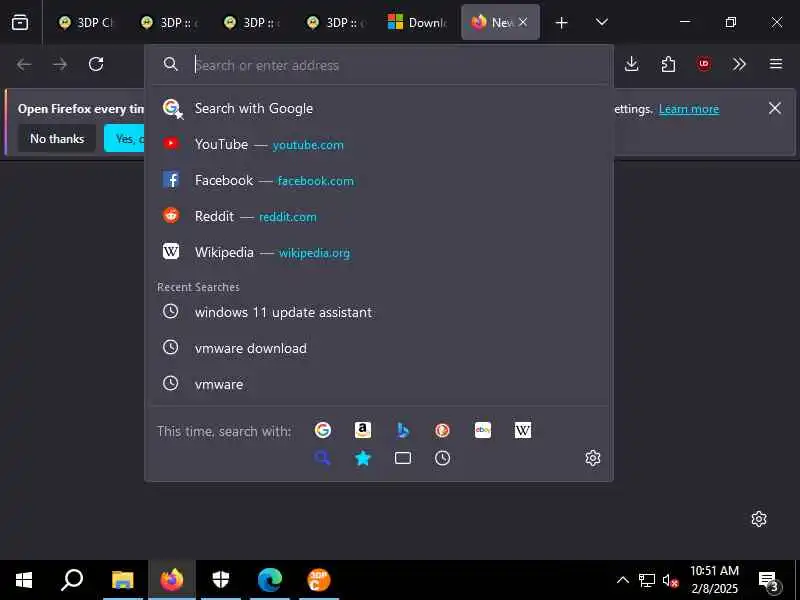This screenshot has width=800, height=600.
Task: Open the network status tray icon
Action: point(646,581)
